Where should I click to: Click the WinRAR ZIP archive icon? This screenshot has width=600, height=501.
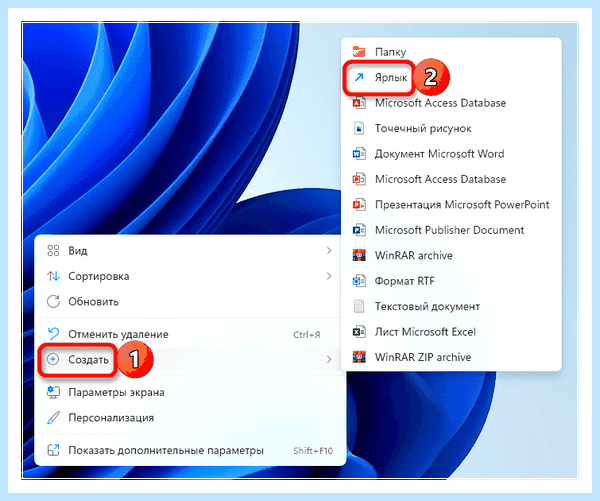[359, 357]
